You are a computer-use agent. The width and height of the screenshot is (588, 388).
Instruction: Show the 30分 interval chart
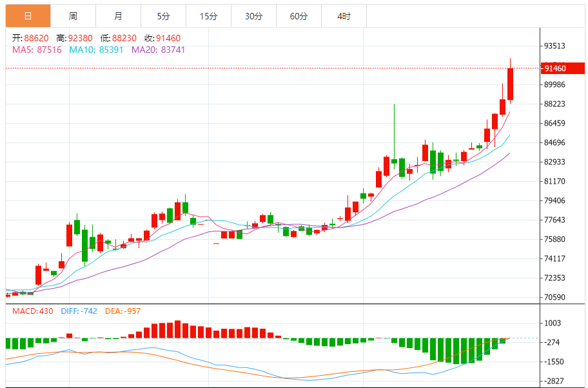click(253, 16)
